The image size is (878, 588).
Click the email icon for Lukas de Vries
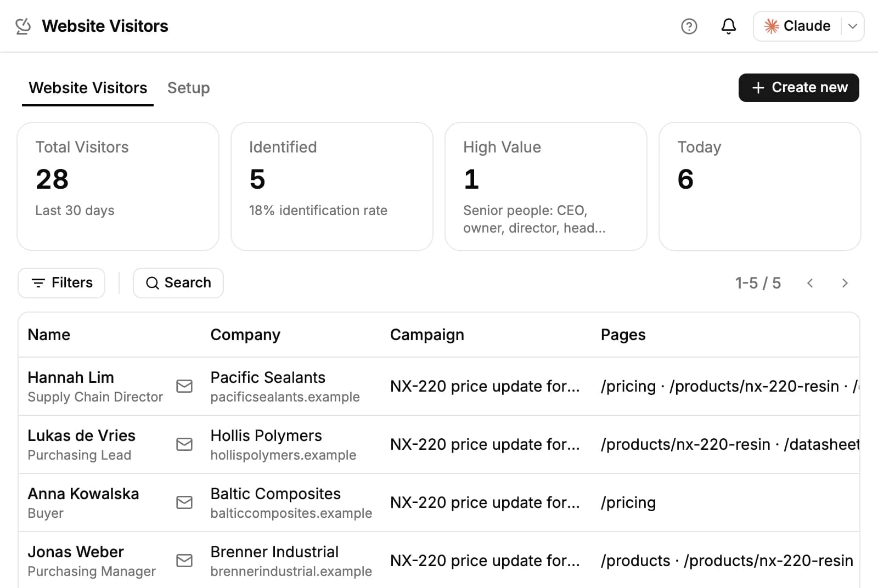[x=184, y=444]
